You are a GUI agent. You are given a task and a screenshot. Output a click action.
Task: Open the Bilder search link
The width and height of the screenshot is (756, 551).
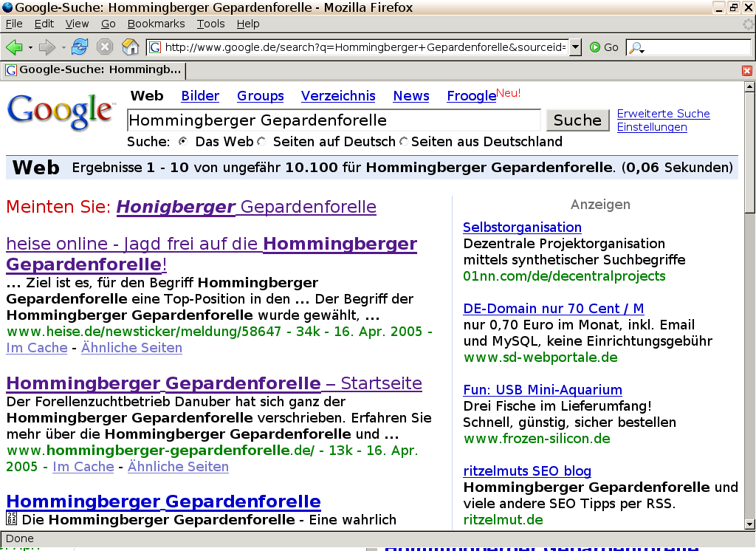[200, 96]
